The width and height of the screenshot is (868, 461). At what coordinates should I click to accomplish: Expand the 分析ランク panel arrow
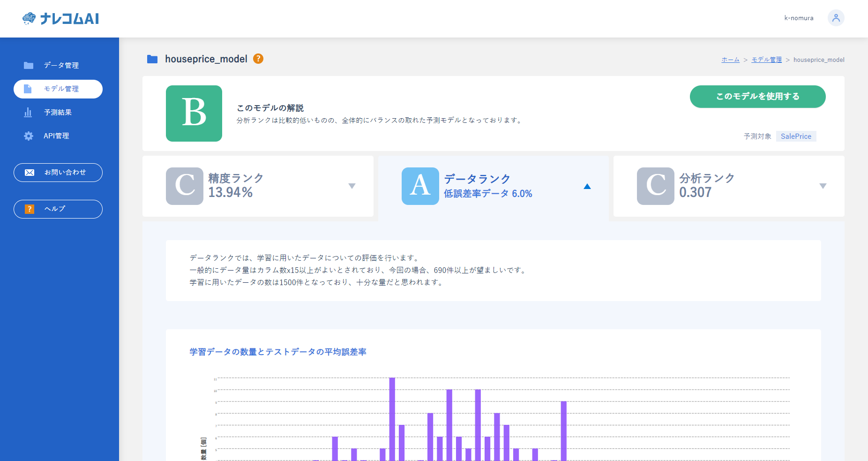pos(823,186)
